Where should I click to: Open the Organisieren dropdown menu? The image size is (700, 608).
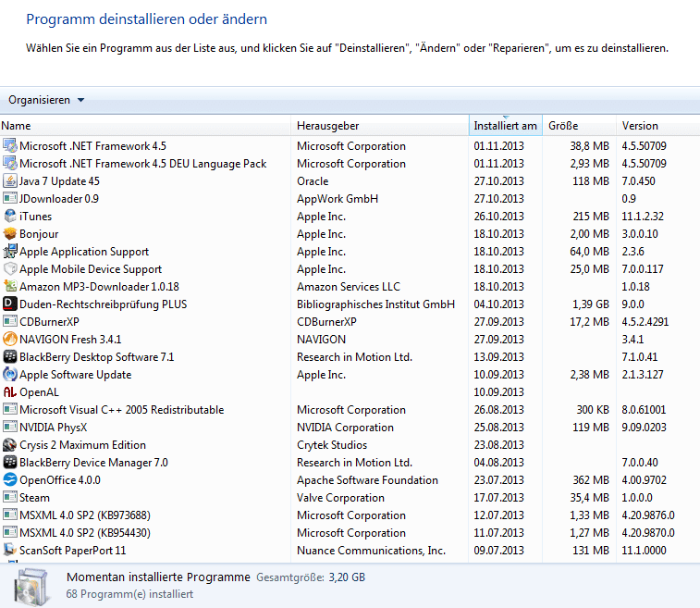(x=46, y=100)
